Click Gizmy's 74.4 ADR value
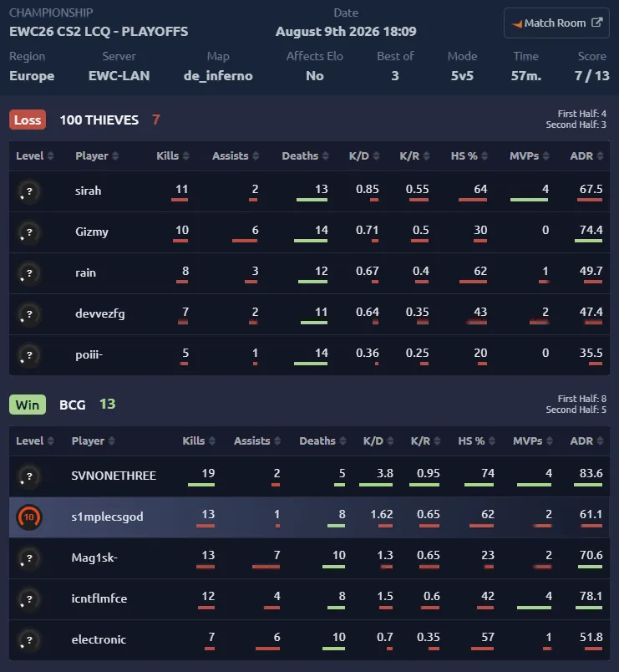 (x=591, y=230)
